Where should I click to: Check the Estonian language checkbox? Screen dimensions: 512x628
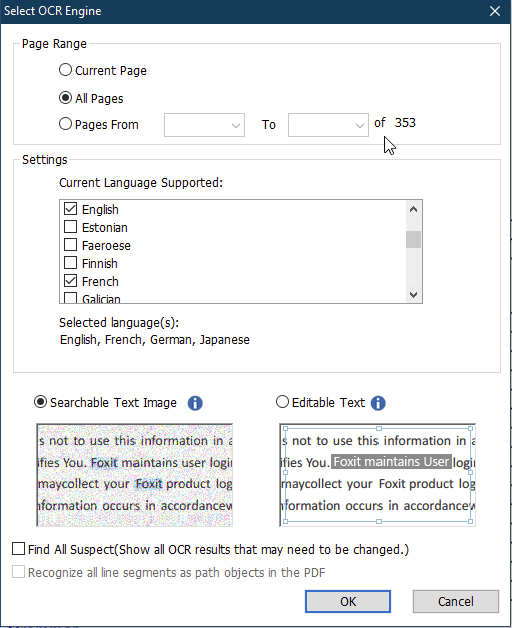[x=71, y=227]
